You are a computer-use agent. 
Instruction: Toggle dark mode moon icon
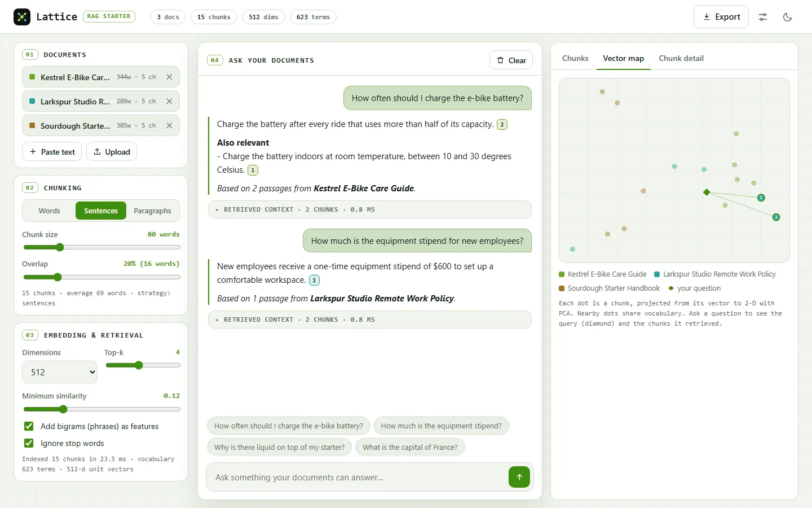point(788,17)
